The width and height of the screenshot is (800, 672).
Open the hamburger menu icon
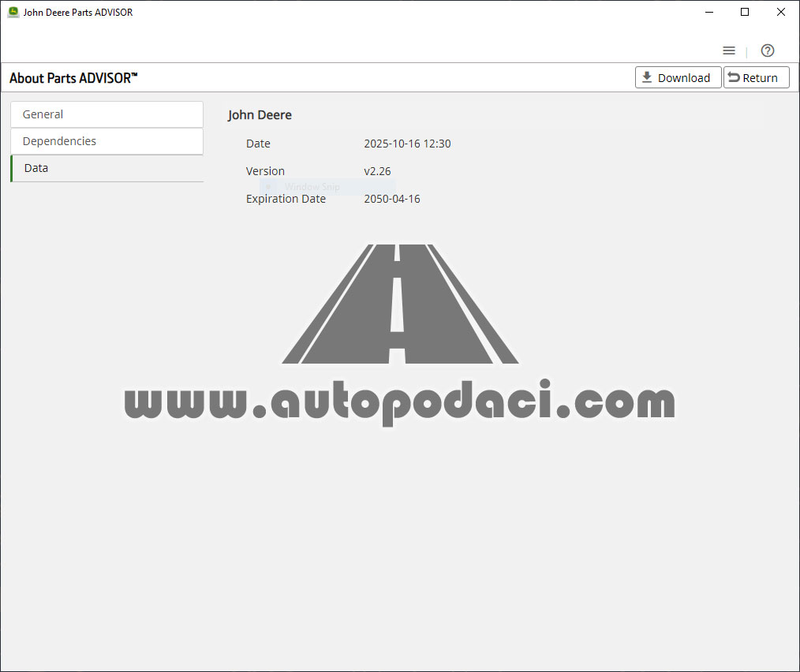(x=729, y=50)
